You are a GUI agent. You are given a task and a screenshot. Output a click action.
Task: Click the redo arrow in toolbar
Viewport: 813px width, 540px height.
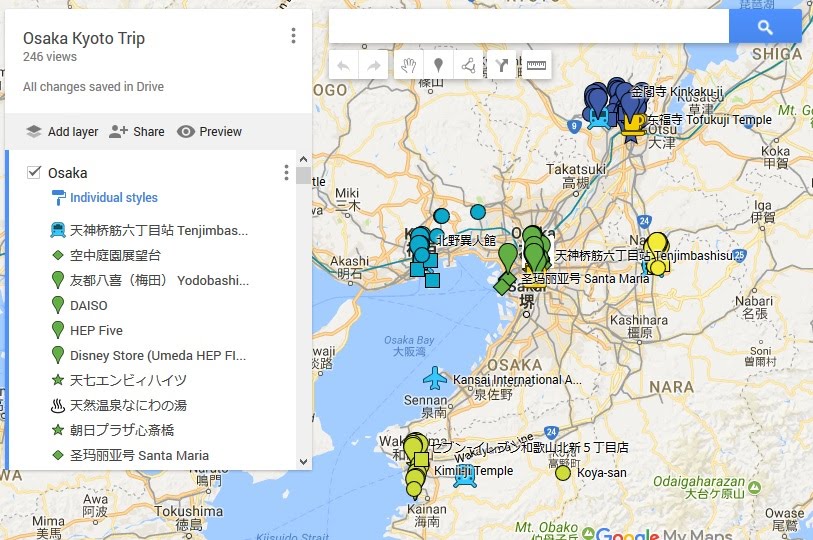coord(373,65)
